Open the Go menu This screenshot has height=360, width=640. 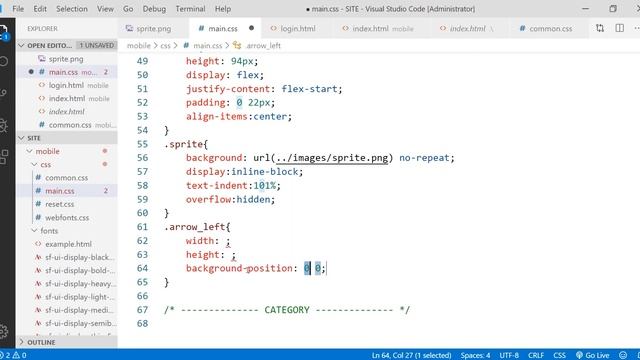(128, 9)
